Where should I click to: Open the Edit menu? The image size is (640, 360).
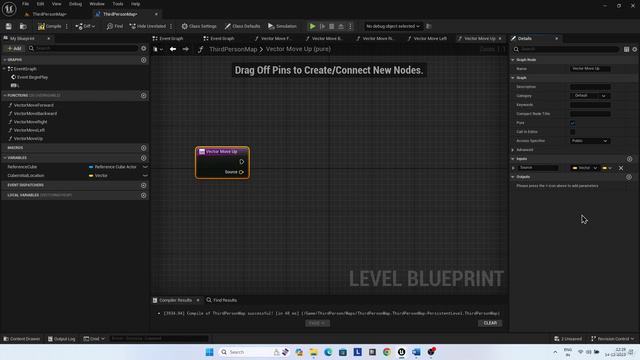click(40, 4)
